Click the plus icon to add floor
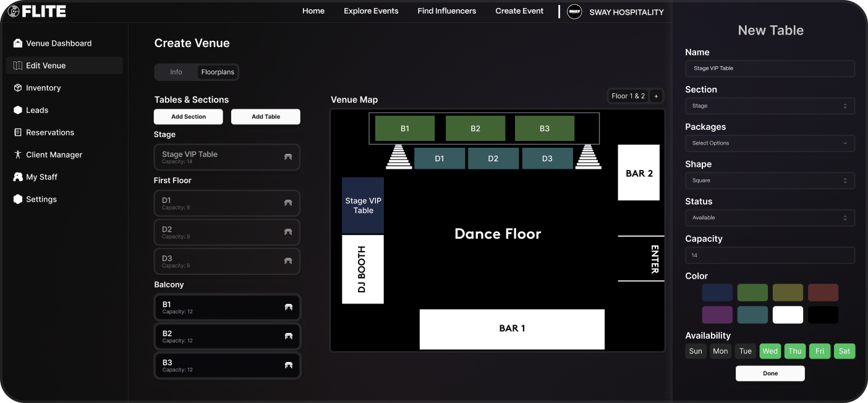The image size is (868, 403). 656,96
